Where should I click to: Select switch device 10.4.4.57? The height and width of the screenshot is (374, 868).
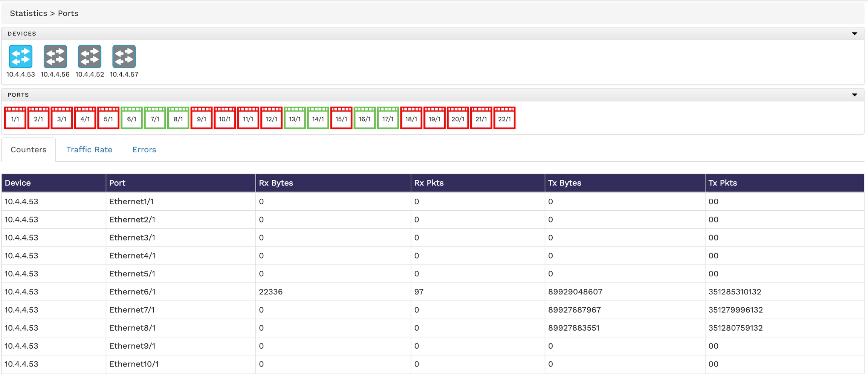[x=124, y=57]
